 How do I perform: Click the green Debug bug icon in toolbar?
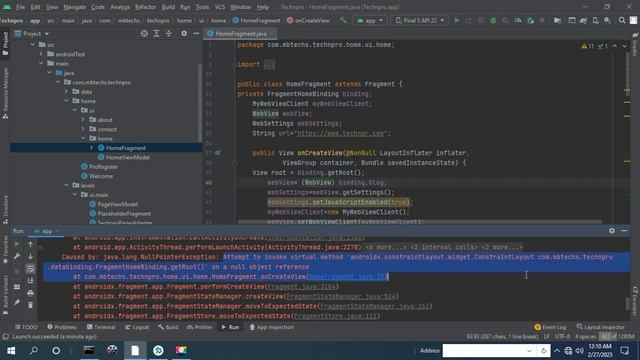point(493,20)
